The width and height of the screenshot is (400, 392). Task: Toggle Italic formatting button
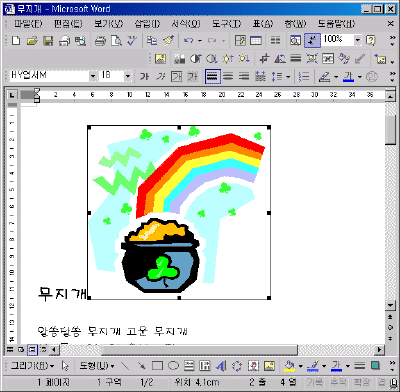161,77
